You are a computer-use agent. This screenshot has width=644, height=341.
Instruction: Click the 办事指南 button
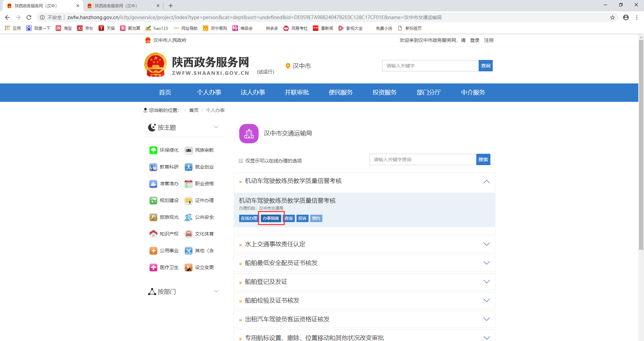(271, 218)
